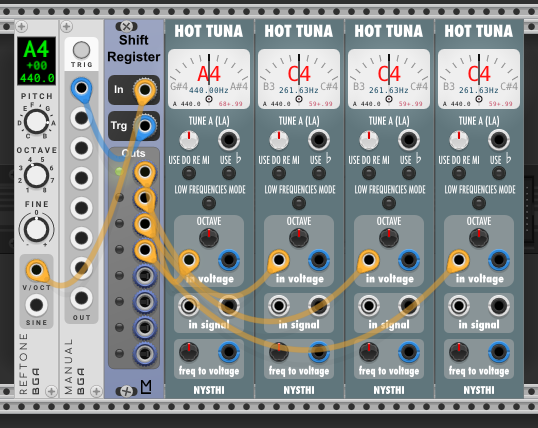The width and height of the screenshot is (538, 428).
Task: Click the A4 440.0 tuner display
Action: (36, 61)
